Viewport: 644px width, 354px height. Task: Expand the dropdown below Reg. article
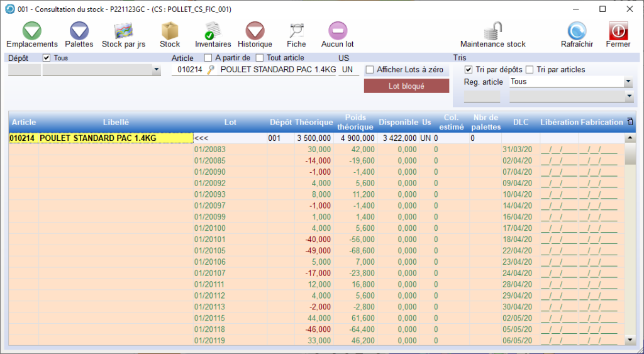[628, 96]
